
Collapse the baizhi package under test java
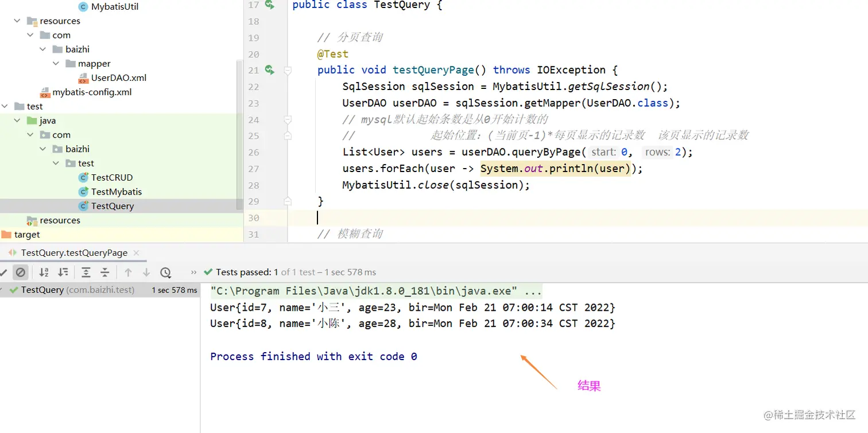[43, 149]
